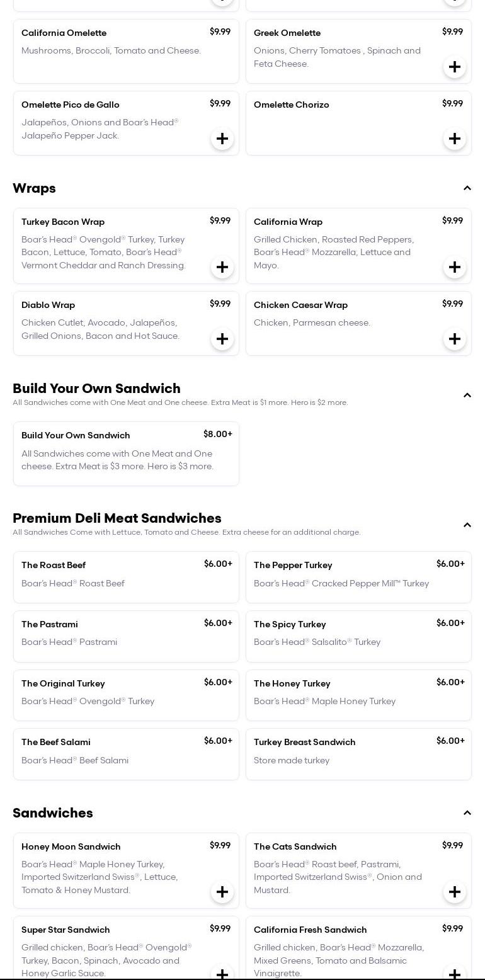Collapse the Sandwiches section chevron
Viewport: 485px width, 980px height.
click(x=467, y=813)
